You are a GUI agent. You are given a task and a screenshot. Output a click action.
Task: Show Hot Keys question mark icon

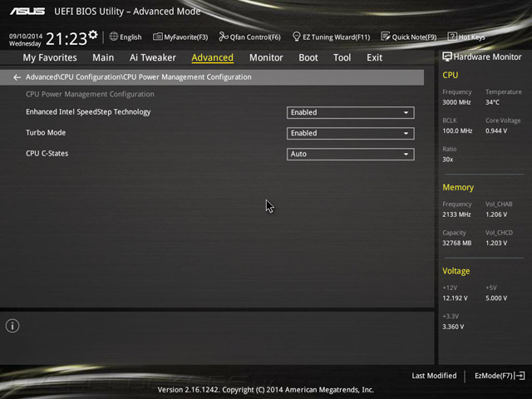point(452,37)
